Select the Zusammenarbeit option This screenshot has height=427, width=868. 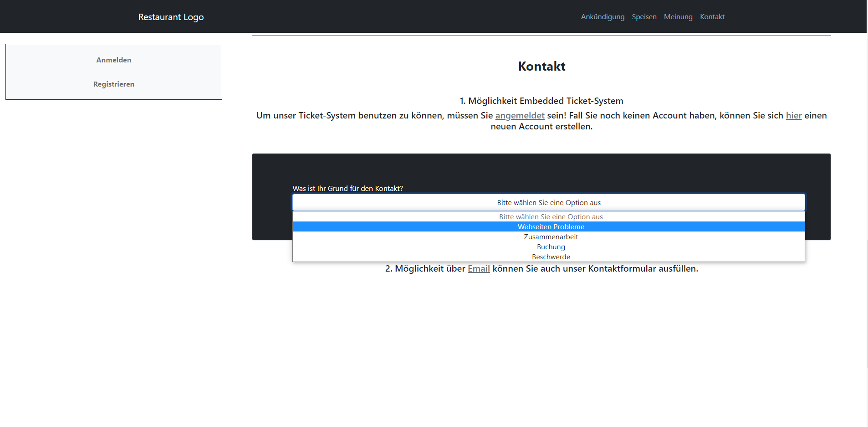[551, 237]
